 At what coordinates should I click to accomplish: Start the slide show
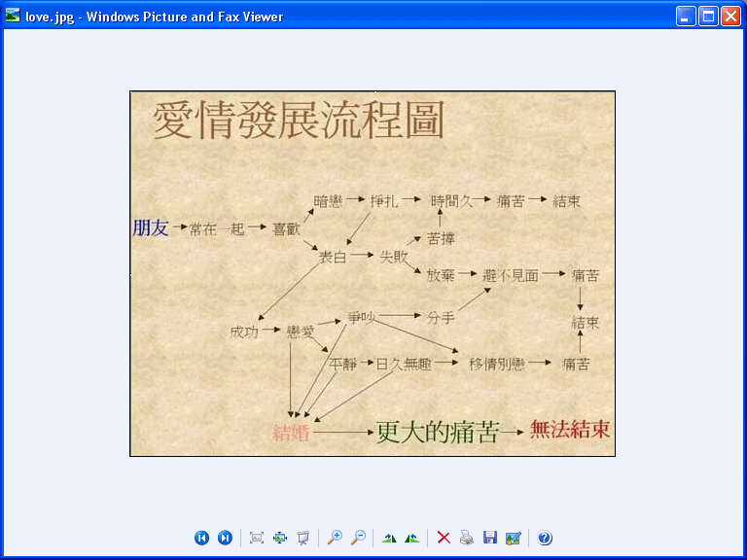(x=303, y=538)
